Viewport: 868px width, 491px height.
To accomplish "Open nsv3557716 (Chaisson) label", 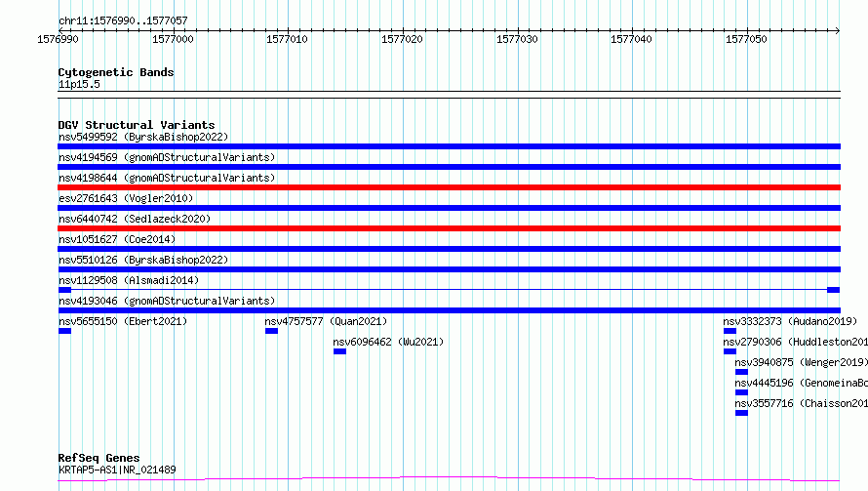I will [801, 403].
